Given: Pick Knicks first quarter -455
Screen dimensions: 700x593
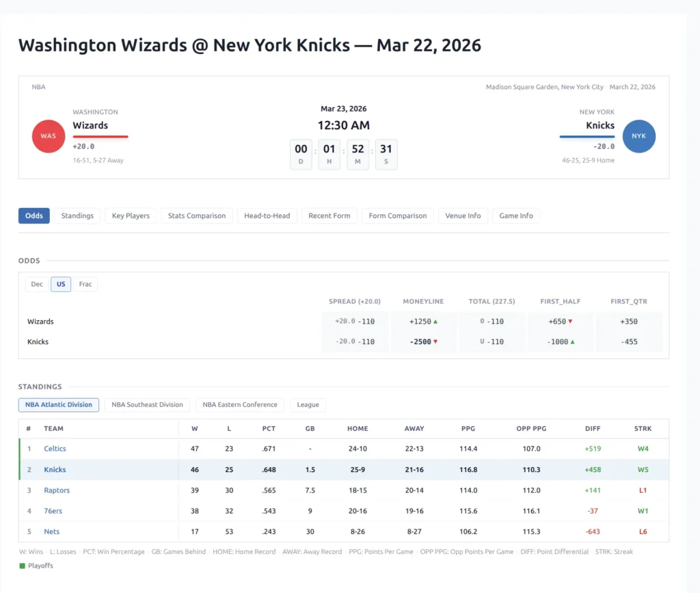Looking at the screenshot, I should (629, 341).
